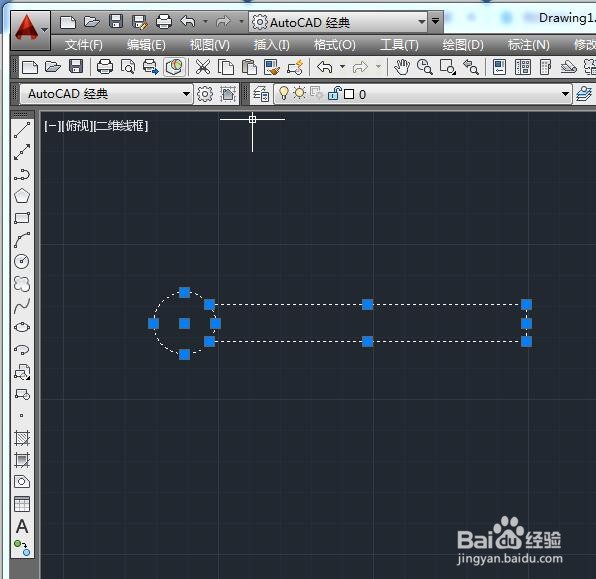Select the Gradient tool
Screen dimensions: 596x579
click(x=22, y=460)
